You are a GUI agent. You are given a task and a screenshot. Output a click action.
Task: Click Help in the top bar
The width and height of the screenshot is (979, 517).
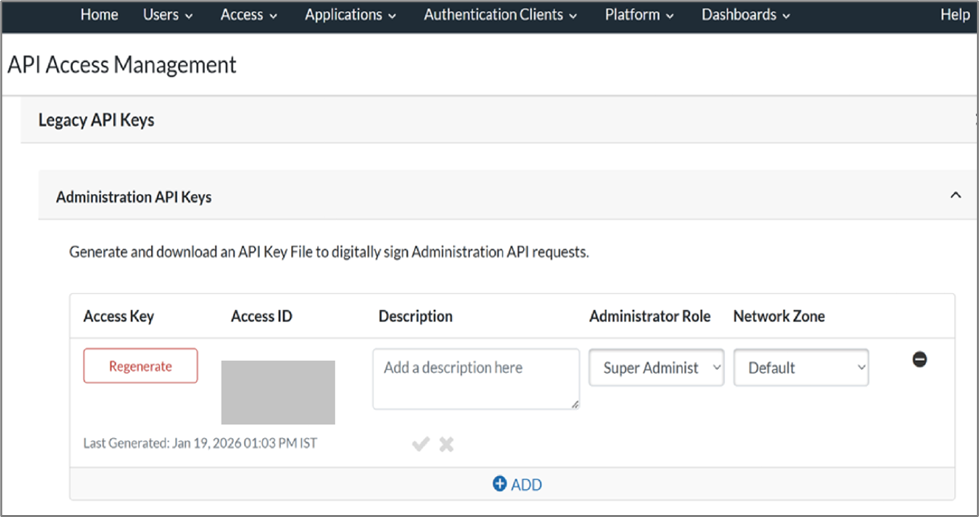(955, 15)
